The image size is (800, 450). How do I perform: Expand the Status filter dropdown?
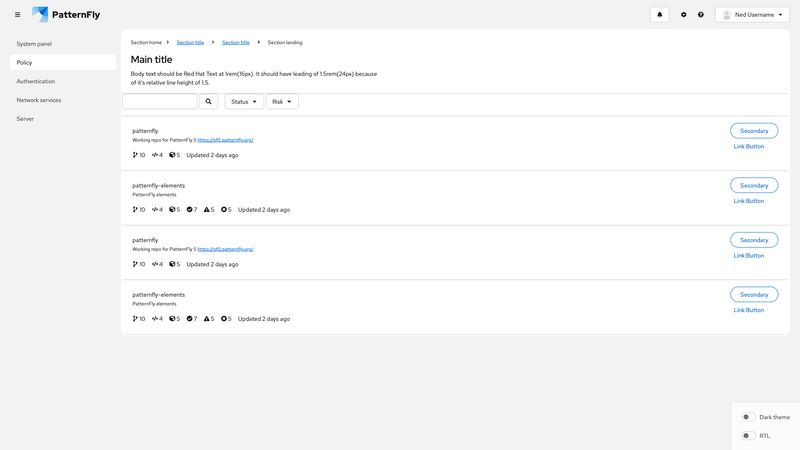pos(244,102)
